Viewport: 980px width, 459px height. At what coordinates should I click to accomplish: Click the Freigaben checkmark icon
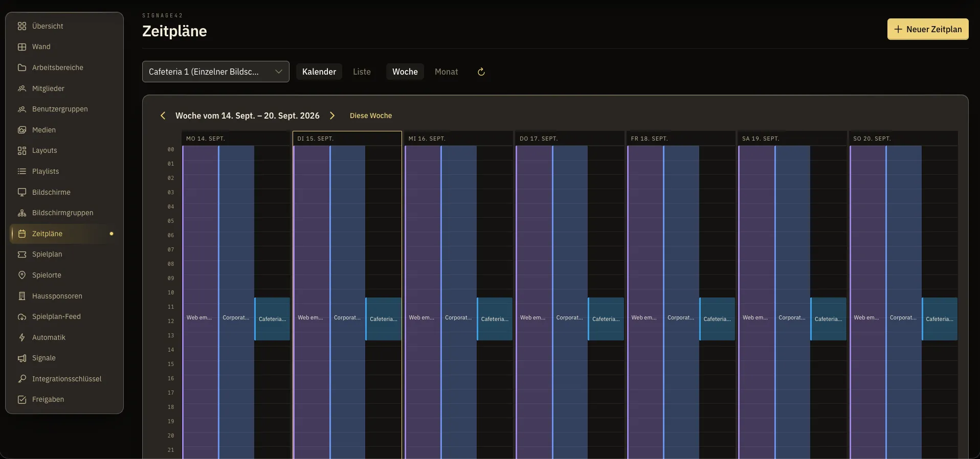[x=22, y=400]
